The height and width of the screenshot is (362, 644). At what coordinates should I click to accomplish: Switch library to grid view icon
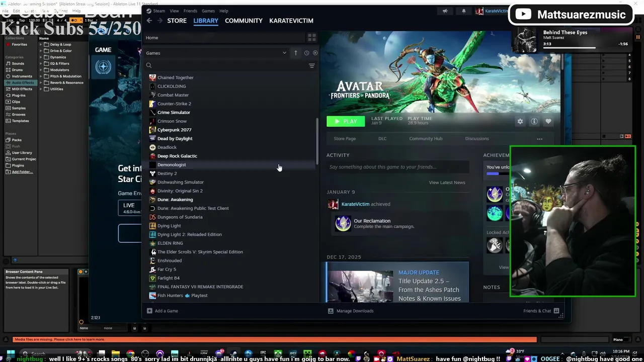tap(312, 38)
